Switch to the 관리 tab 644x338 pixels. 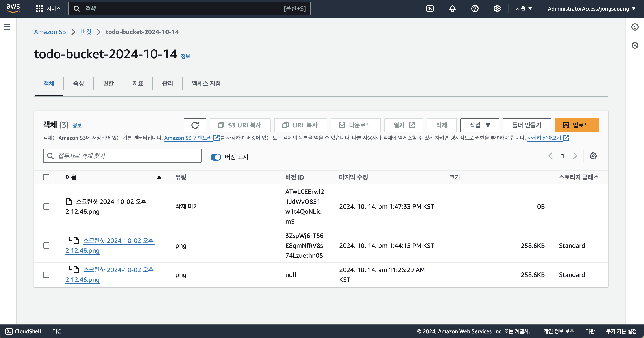[x=168, y=83]
